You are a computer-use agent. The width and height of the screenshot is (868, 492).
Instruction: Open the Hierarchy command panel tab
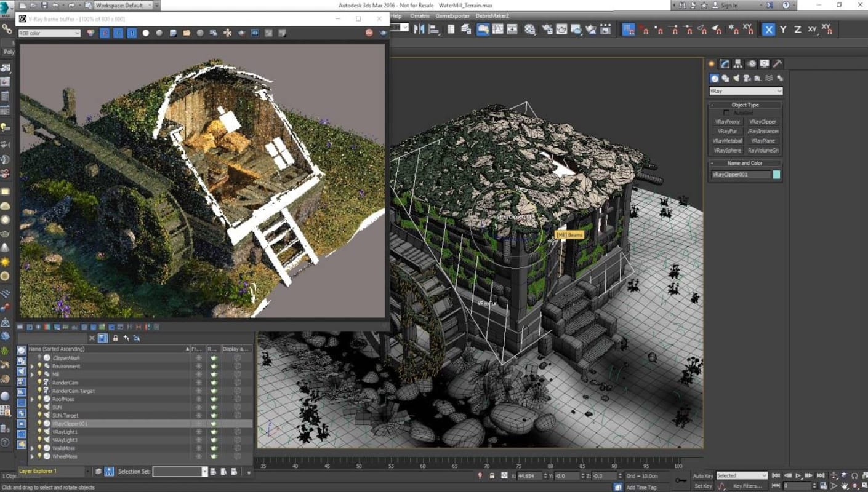[x=738, y=64]
